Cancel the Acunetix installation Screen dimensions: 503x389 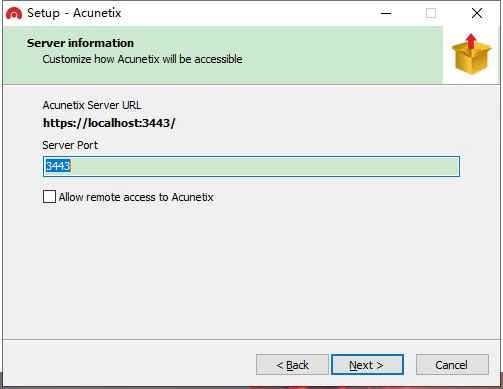[452, 365]
